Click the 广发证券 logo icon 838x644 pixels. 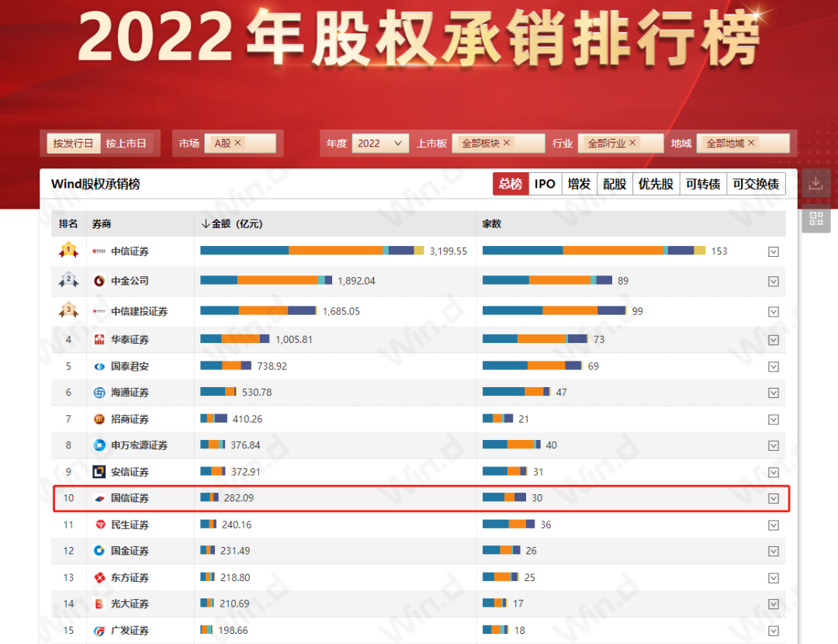click(99, 631)
